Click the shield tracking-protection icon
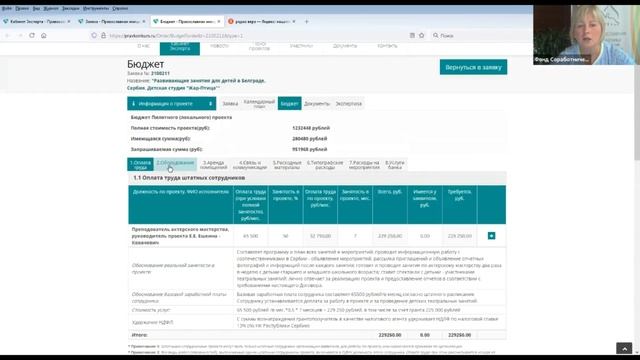Screen dimensions: 640x360 tap(94, 36)
